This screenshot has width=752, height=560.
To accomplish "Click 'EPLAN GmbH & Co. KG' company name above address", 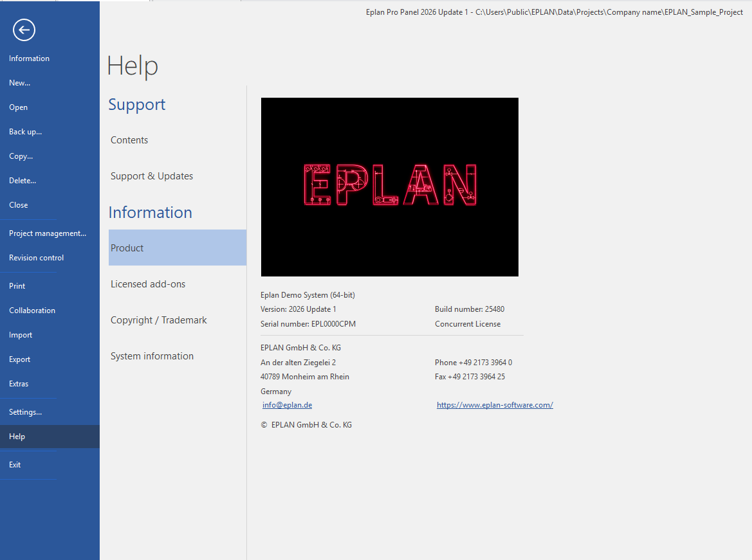I will coord(300,348).
